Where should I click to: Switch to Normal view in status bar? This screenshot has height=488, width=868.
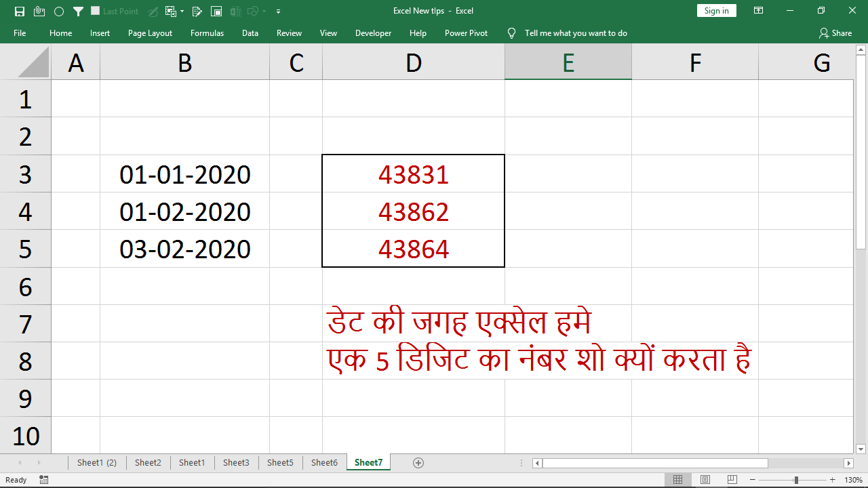coord(678,479)
